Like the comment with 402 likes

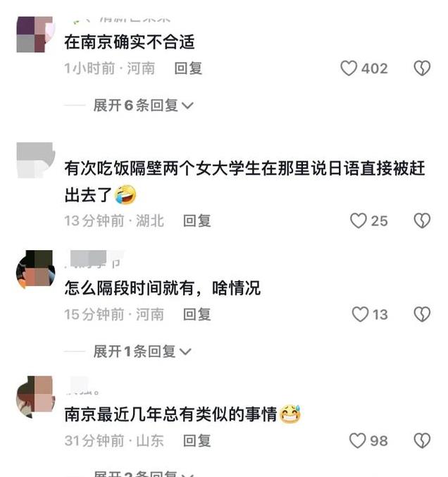pos(349,68)
